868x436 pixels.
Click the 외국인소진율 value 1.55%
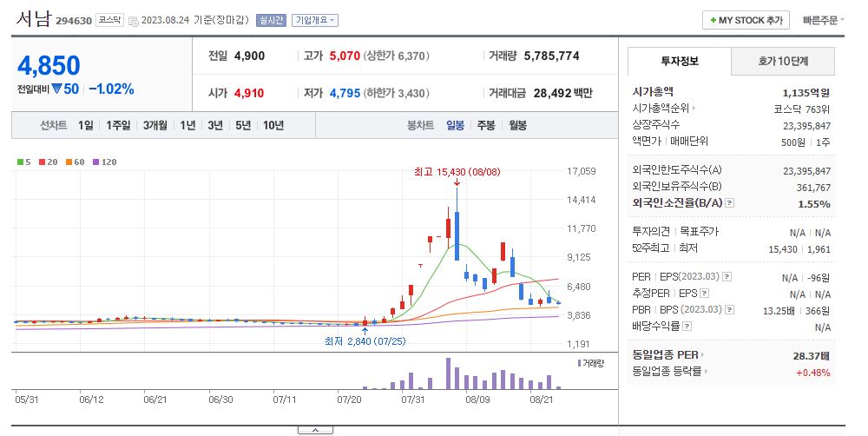point(814,204)
